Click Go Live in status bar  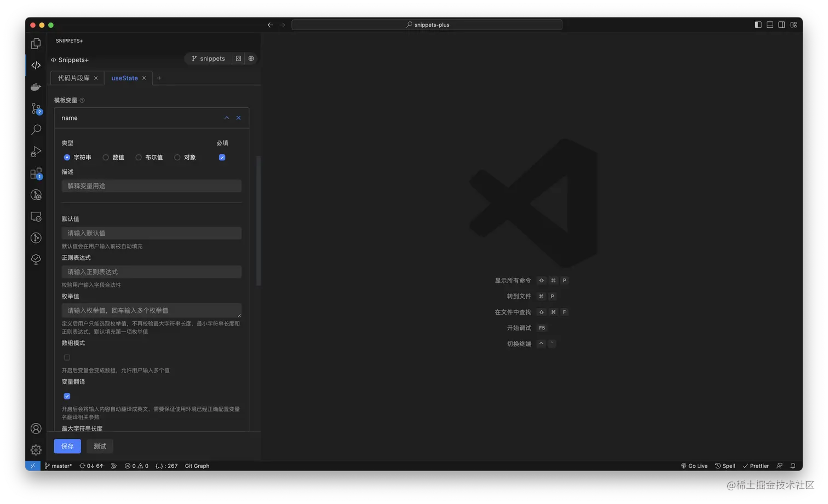point(694,466)
